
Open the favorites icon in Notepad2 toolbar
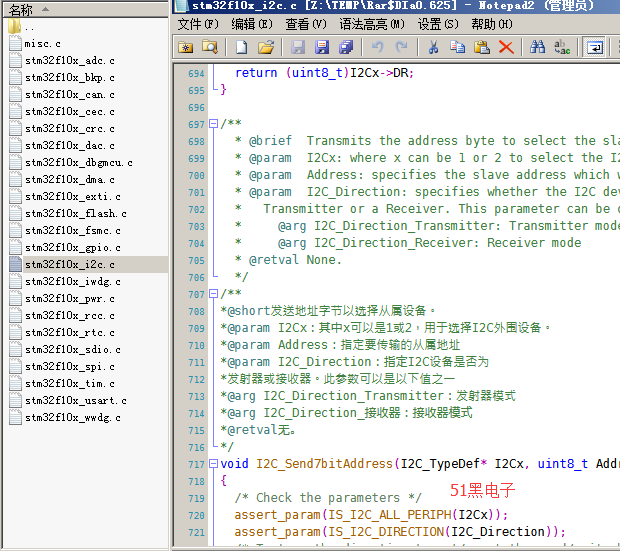pos(185,47)
